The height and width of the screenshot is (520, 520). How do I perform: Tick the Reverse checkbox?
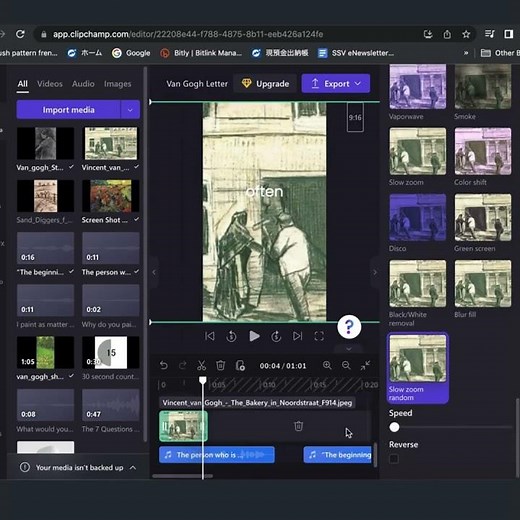[x=394, y=459]
